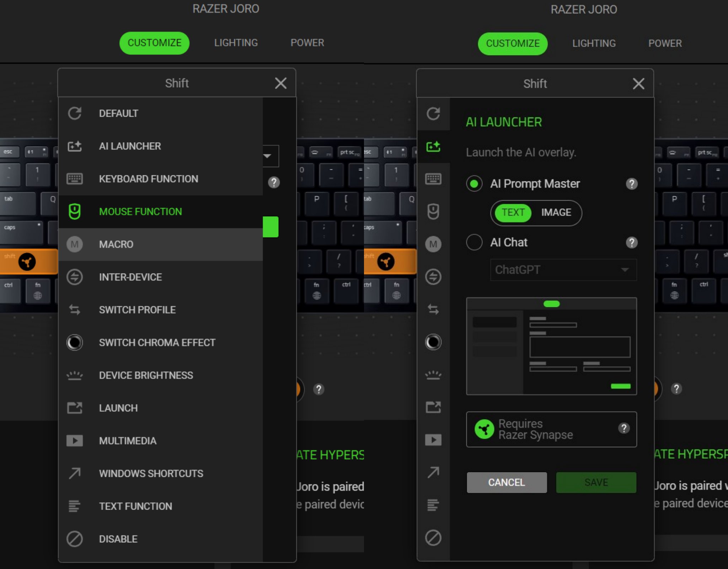Click green swatch beside left menu

click(271, 227)
